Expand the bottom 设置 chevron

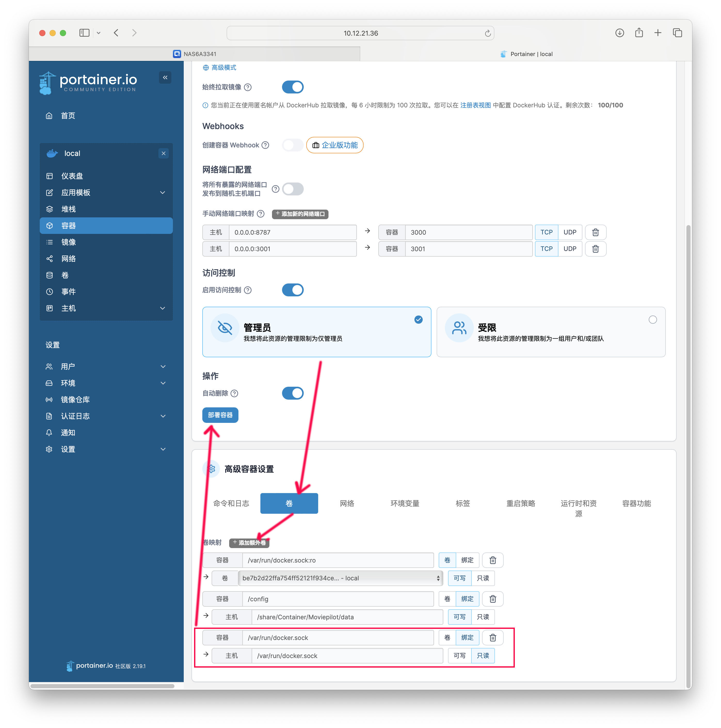pyautogui.click(x=163, y=449)
